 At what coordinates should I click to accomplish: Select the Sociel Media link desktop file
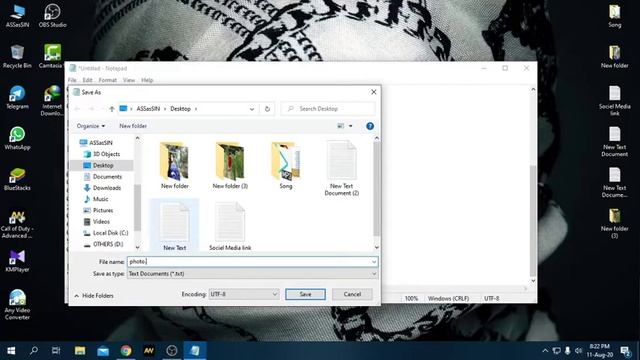click(615, 100)
